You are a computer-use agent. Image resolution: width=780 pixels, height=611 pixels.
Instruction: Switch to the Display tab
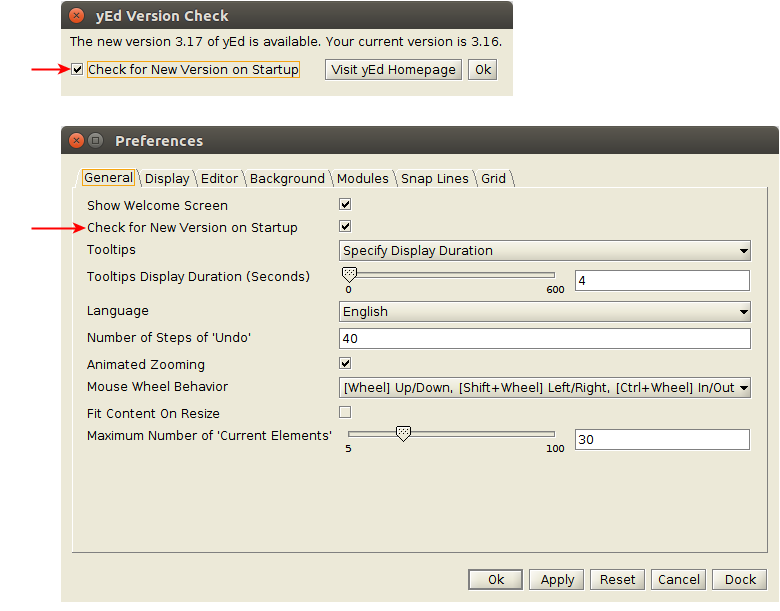point(167,179)
